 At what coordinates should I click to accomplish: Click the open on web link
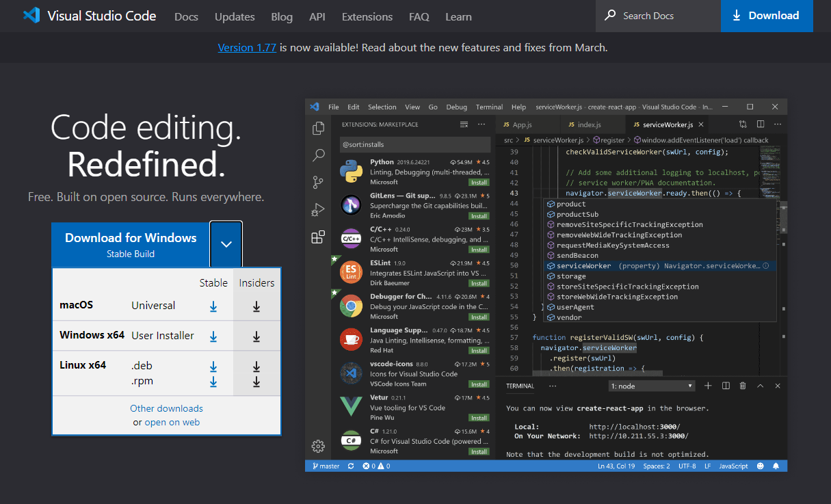click(x=172, y=422)
